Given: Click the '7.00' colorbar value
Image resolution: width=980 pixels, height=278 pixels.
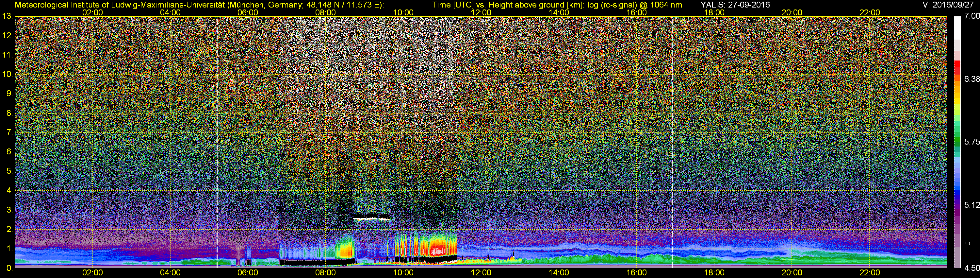Looking at the screenshot, I should (x=972, y=16).
